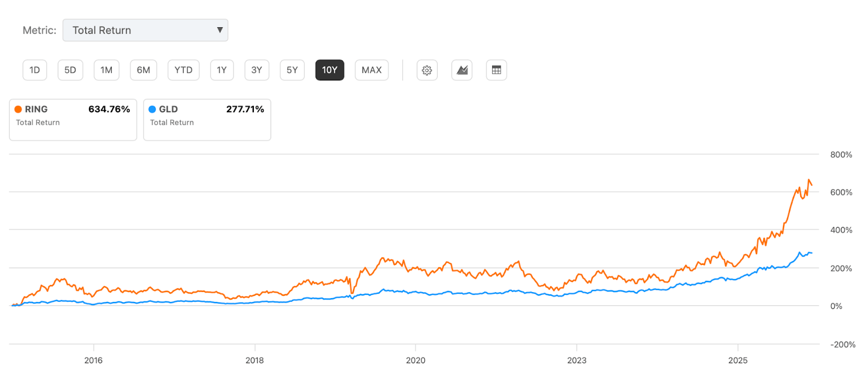Switch to the 5D time range
Screen dimensions: 868x379
tap(71, 70)
